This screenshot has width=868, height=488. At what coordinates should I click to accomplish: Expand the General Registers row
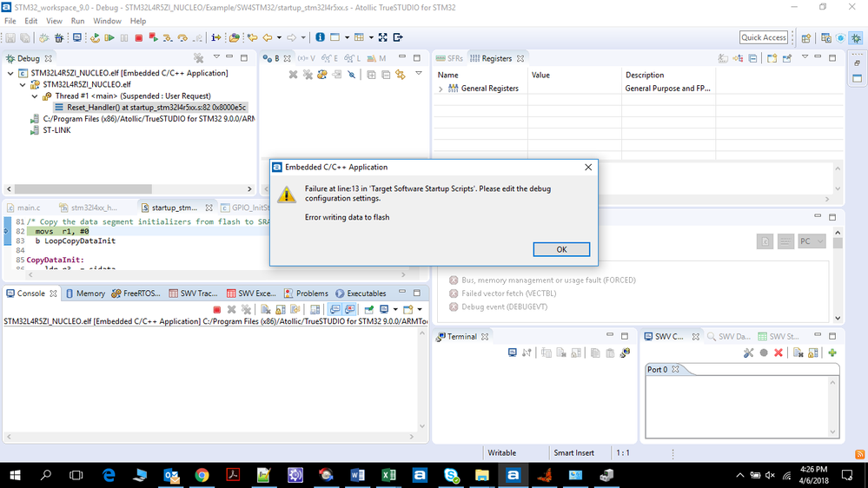[x=441, y=89]
